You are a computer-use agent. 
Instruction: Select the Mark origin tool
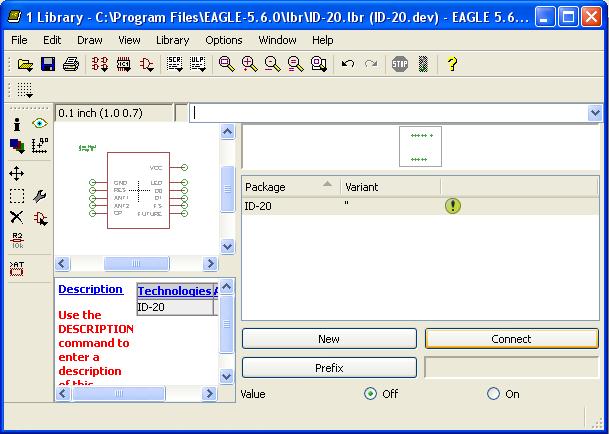coord(40,146)
